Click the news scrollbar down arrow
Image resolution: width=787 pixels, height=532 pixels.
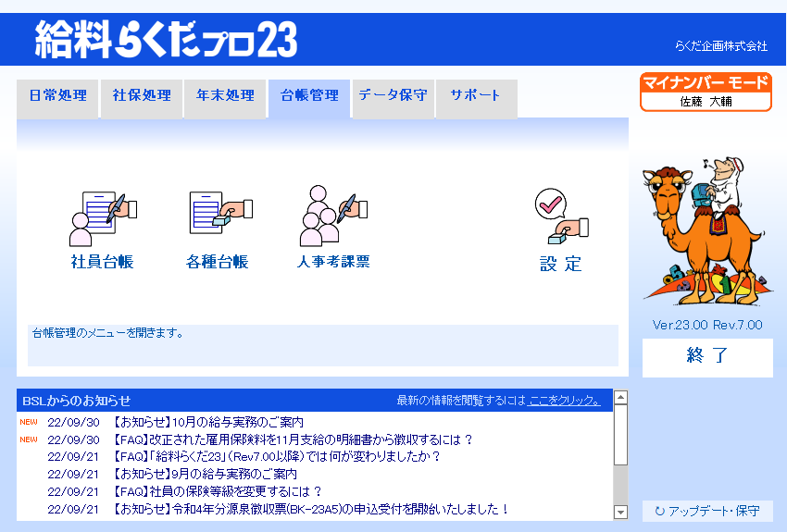(x=621, y=512)
